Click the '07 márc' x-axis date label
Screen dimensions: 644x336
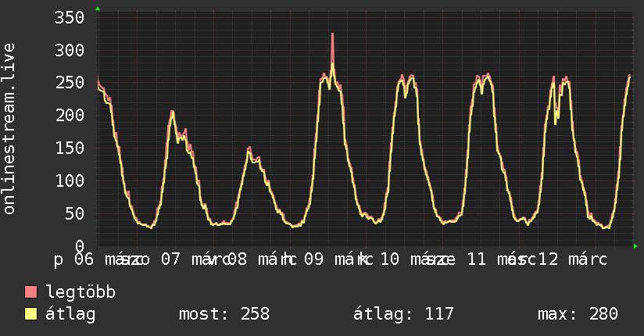click(195, 259)
